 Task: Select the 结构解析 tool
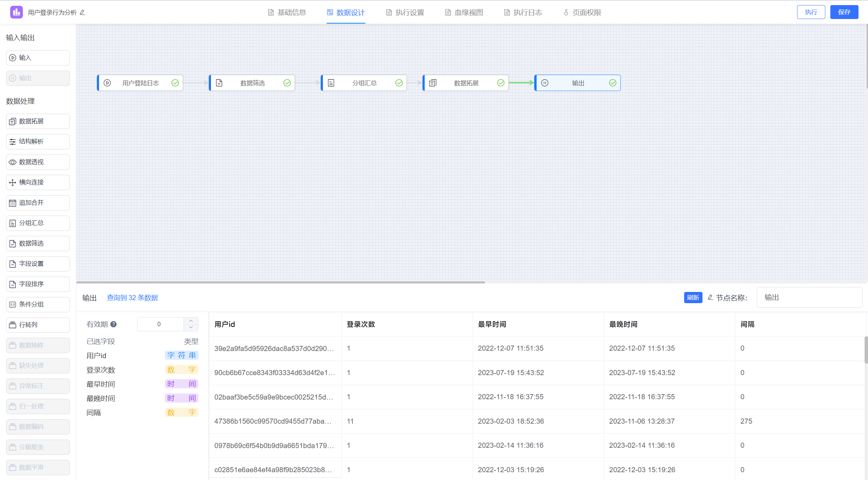point(37,142)
